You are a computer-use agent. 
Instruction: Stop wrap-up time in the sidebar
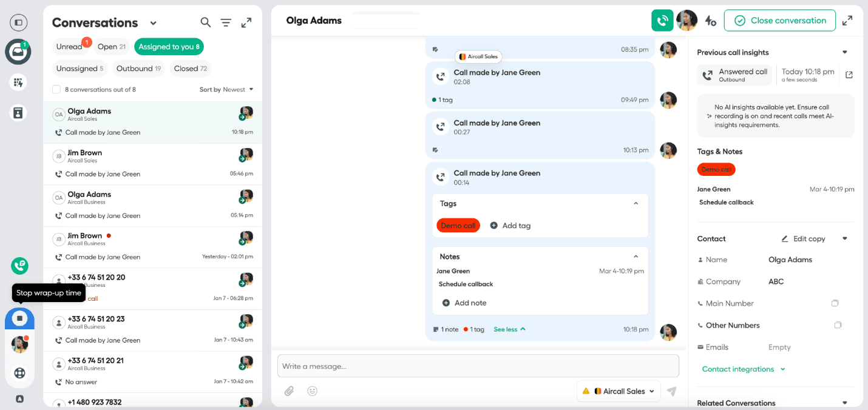19,318
